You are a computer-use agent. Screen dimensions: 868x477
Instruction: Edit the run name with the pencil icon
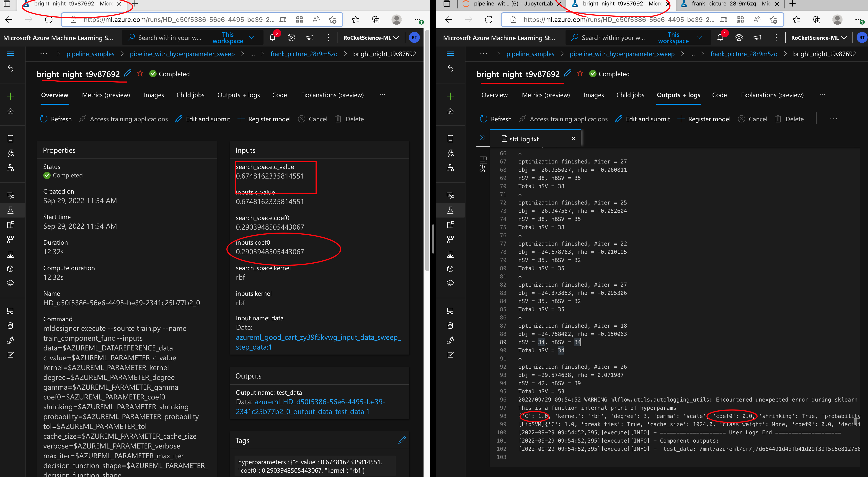click(128, 73)
